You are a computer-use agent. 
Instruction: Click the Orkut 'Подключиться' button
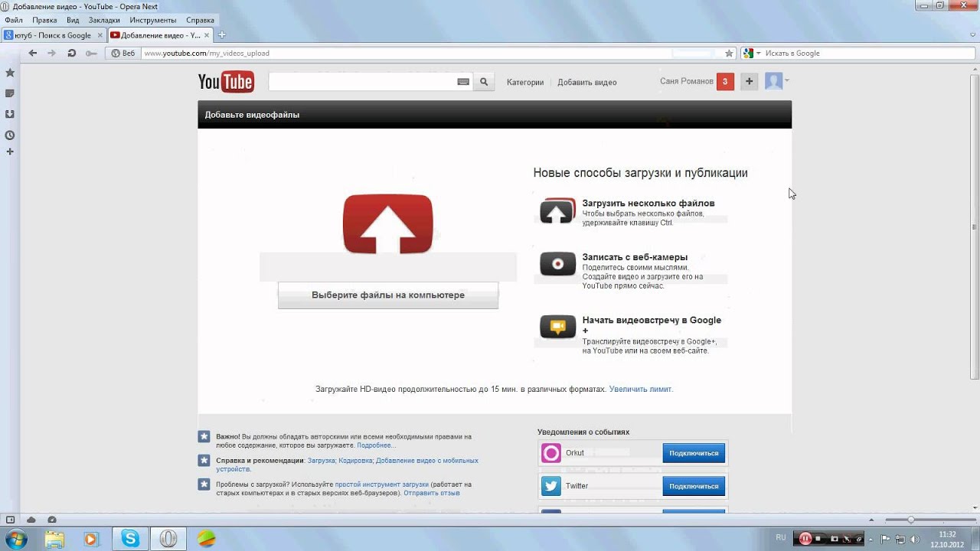pyautogui.click(x=694, y=453)
